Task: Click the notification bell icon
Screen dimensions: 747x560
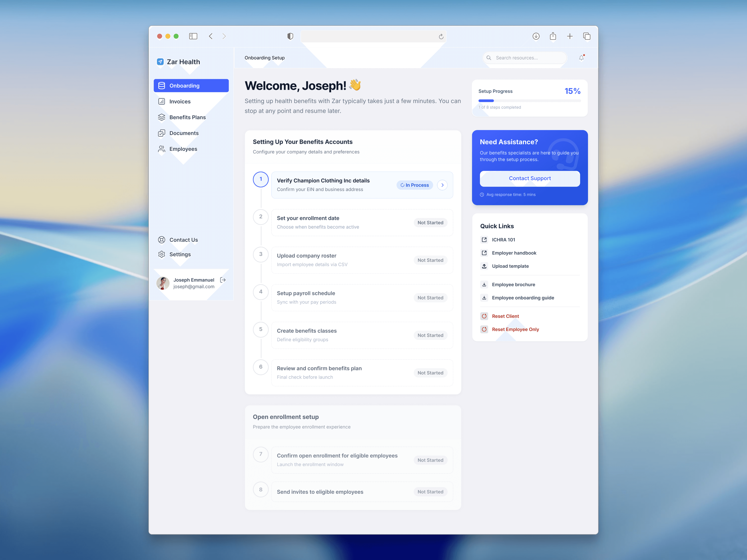Action: [x=581, y=58]
